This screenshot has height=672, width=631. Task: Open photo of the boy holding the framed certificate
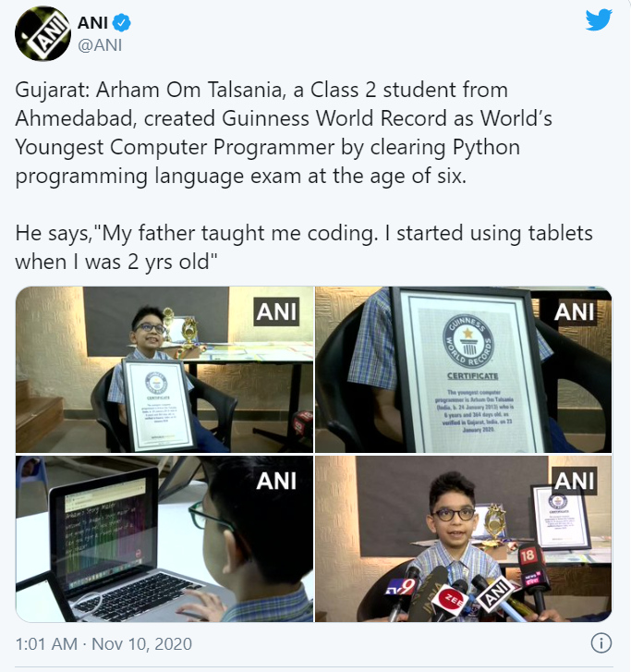pyautogui.click(x=164, y=370)
